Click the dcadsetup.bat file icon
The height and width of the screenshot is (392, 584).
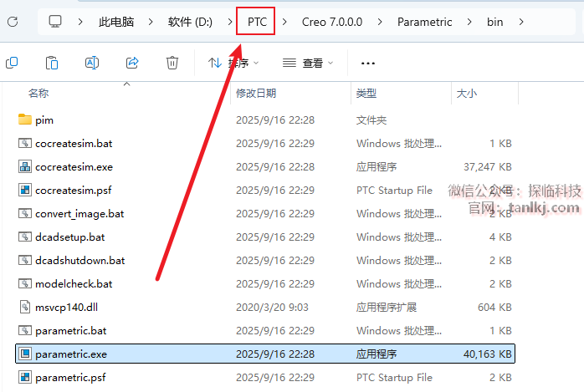click(25, 237)
